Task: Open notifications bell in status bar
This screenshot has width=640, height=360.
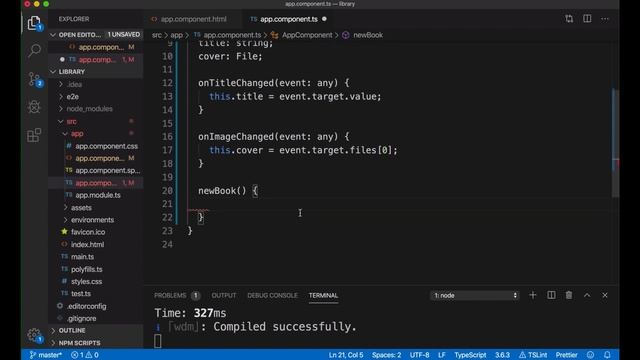Action: [607, 355]
